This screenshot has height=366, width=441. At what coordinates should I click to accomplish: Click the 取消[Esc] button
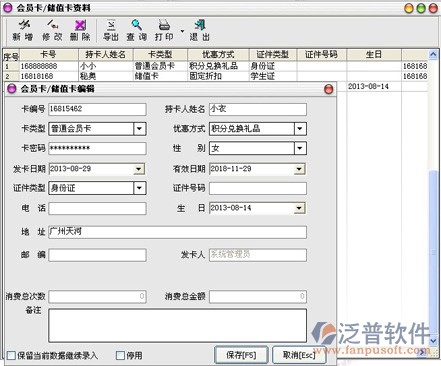click(x=299, y=355)
